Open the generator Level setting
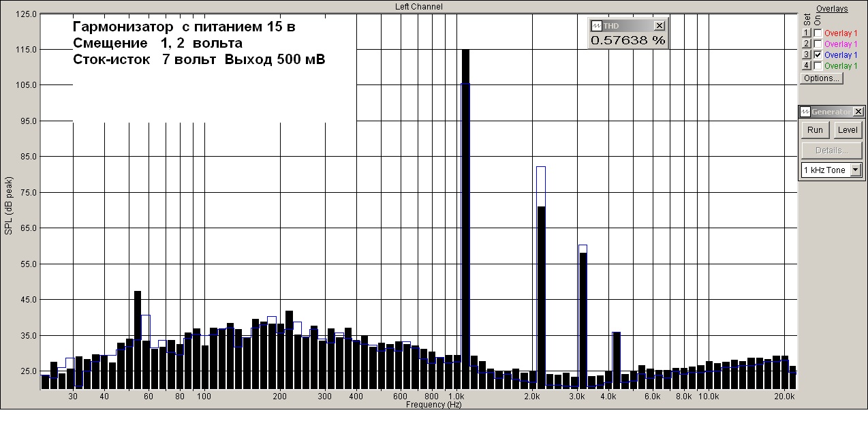The width and height of the screenshot is (868, 434). [848, 130]
